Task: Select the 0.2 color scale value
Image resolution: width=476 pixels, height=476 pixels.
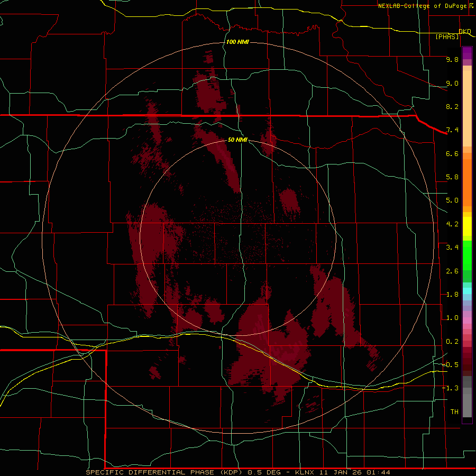Action: click(x=452, y=342)
